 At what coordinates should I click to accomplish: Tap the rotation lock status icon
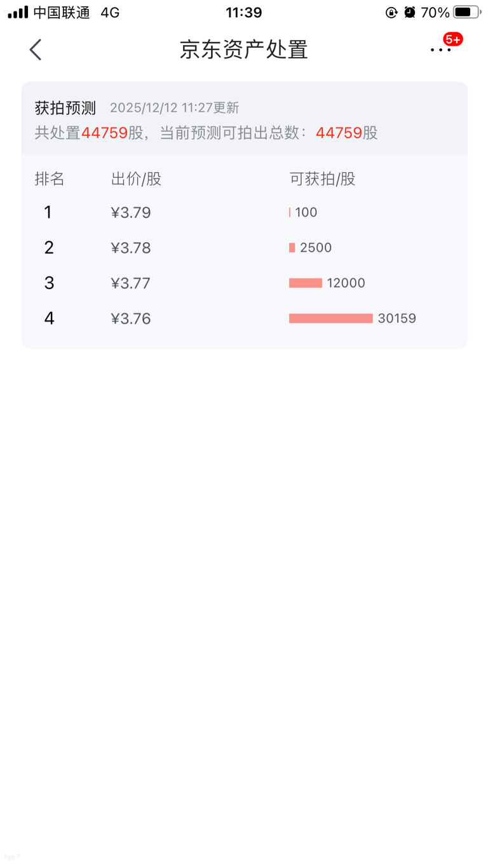[x=391, y=12]
